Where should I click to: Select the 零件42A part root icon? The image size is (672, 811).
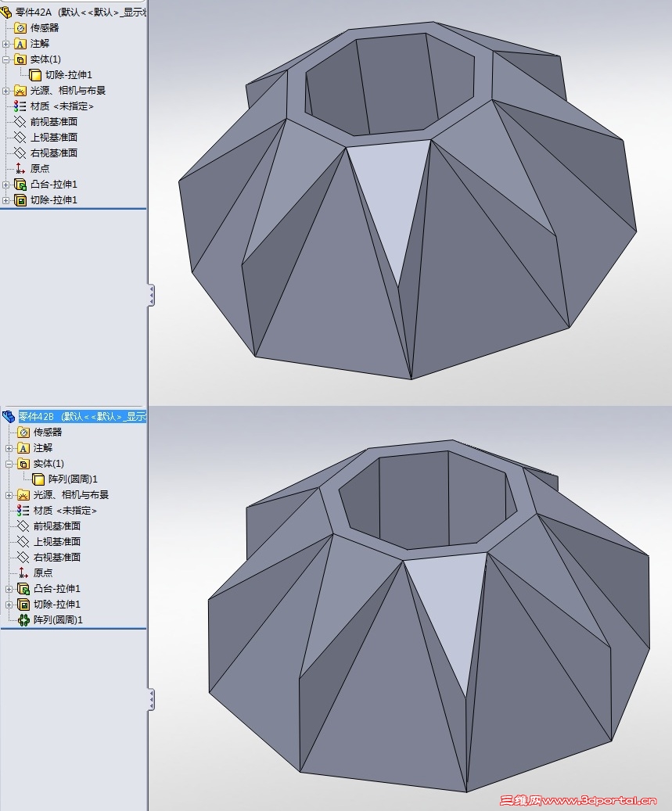5,12
